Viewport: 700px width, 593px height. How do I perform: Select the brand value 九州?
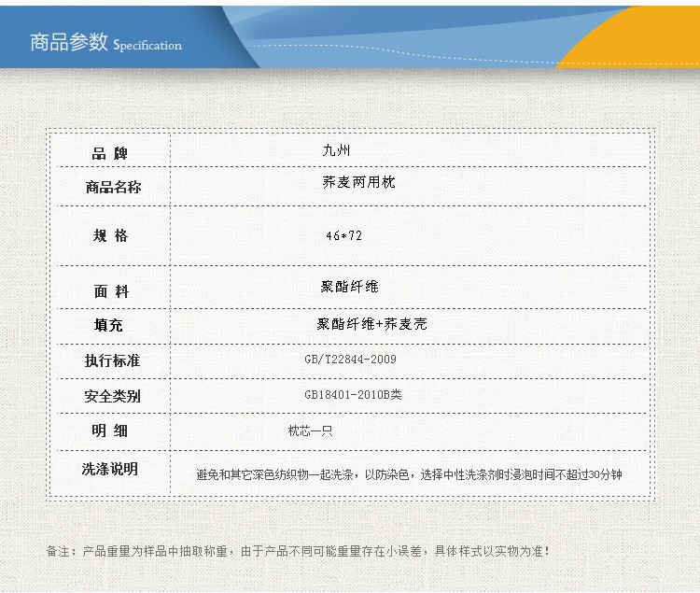(336, 149)
